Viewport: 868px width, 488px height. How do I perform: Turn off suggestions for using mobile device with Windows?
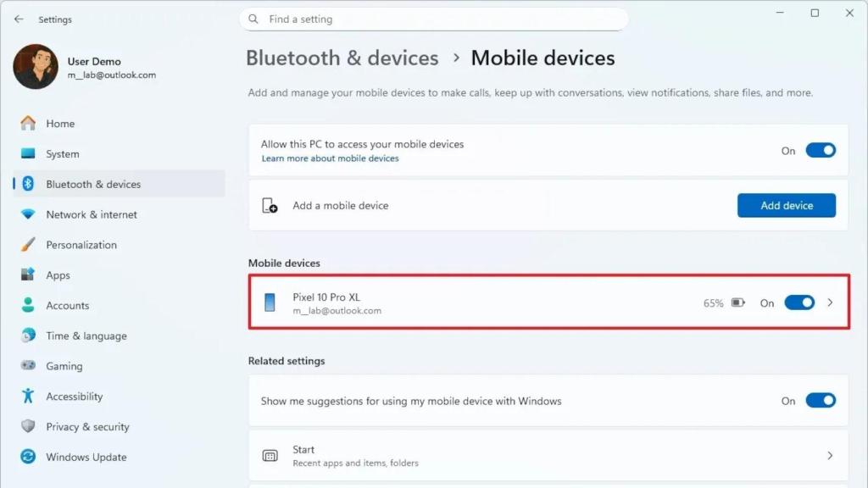[820, 401]
